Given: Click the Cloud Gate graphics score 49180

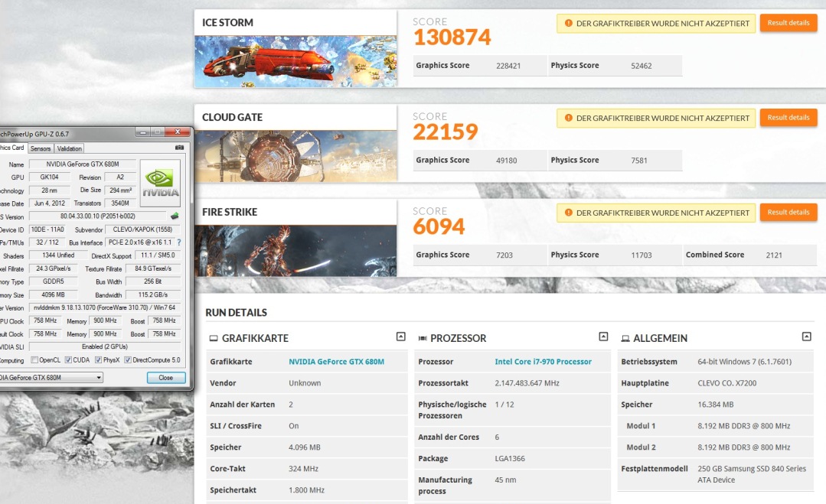Looking at the screenshot, I should pyautogui.click(x=506, y=161).
